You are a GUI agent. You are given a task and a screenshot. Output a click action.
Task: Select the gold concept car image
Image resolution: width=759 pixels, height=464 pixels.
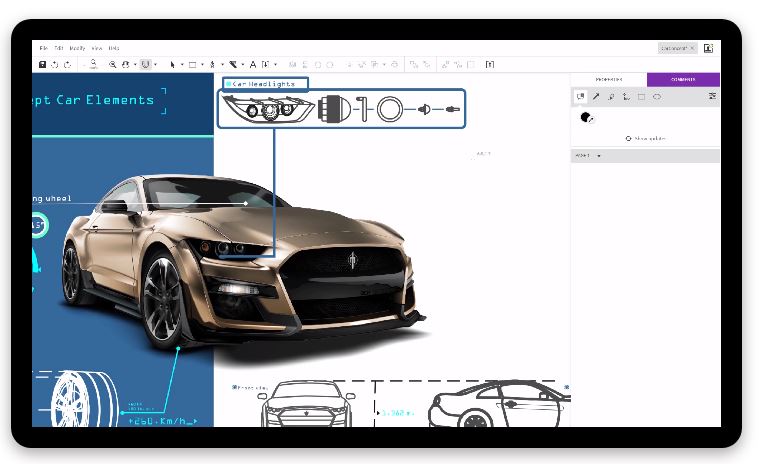(243, 261)
